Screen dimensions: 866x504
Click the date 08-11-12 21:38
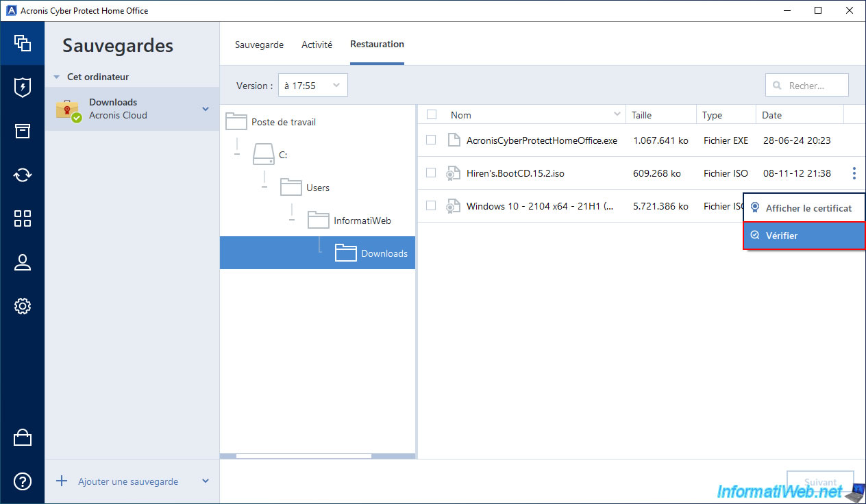(x=797, y=173)
